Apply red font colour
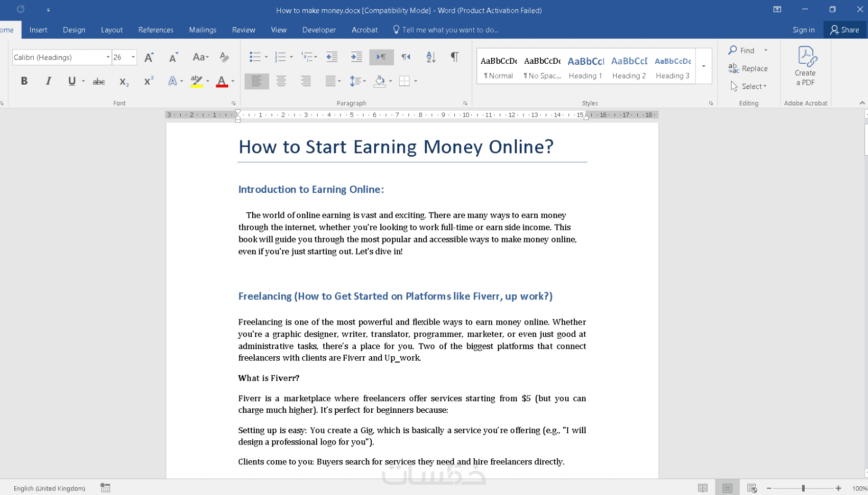 pyautogui.click(x=222, y=81)
